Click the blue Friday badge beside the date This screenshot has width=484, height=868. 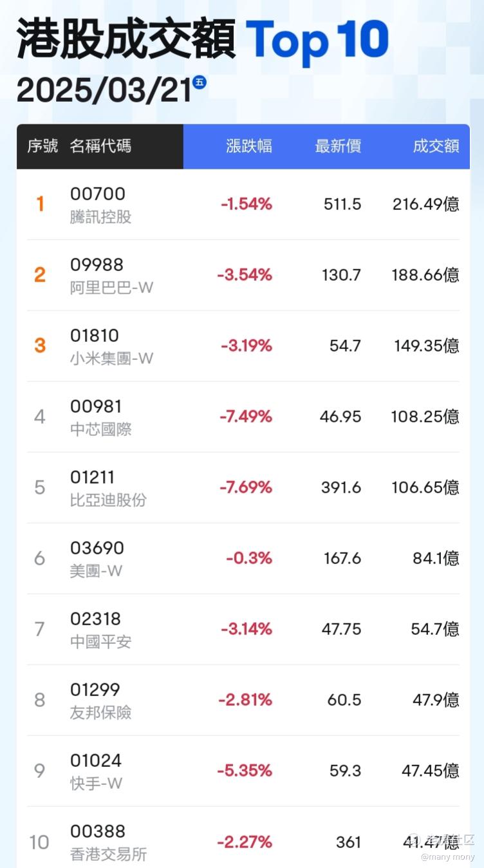click(200, 82)
